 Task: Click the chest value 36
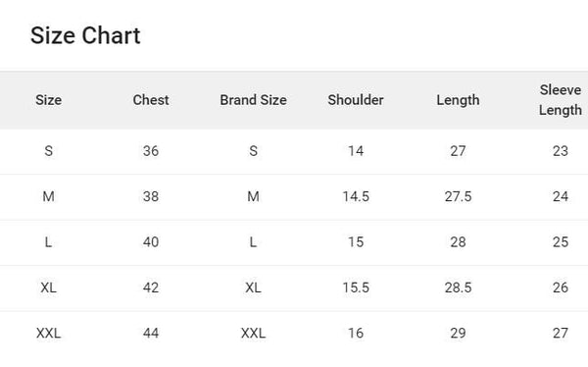(x=151, y=151)
